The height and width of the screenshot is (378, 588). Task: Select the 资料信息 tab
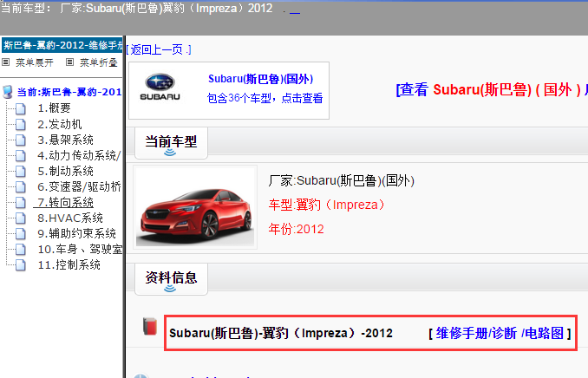(171, 279)
